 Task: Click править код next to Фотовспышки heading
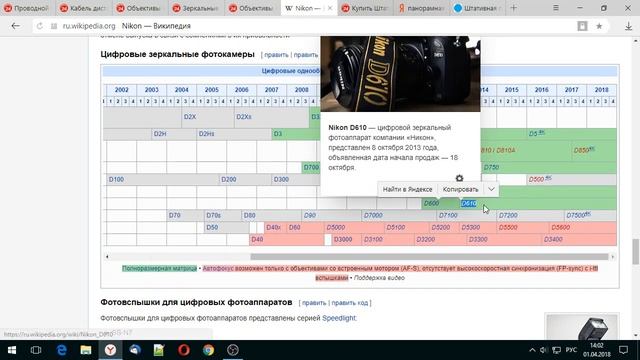(x=350, y=303)
